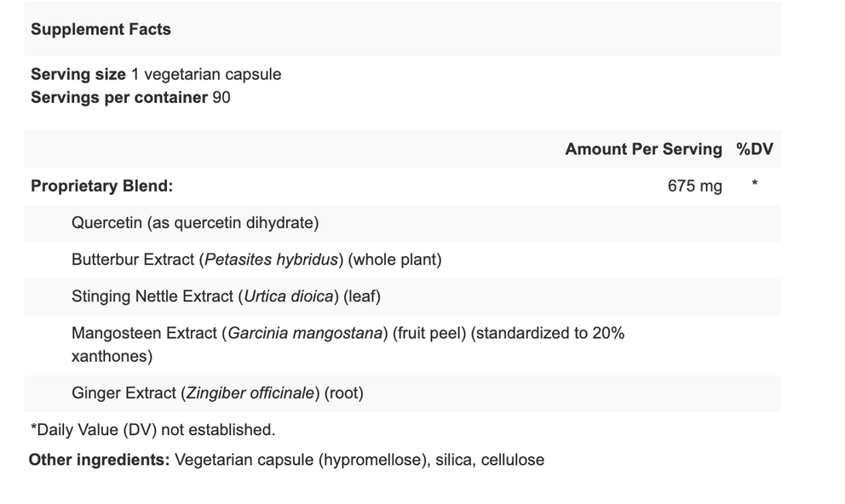Select the Stinging Nettle Extract row

coord(403,296)
